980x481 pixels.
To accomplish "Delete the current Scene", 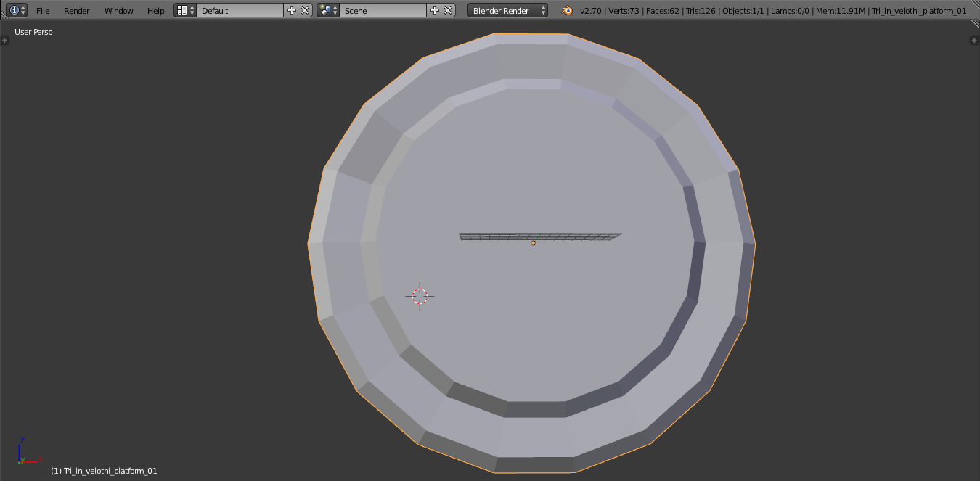I will [448, 10].
